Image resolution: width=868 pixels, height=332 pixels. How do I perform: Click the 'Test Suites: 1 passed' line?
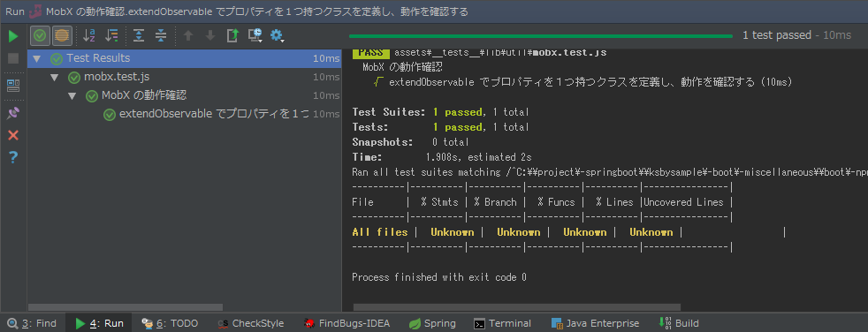[440, 112]
